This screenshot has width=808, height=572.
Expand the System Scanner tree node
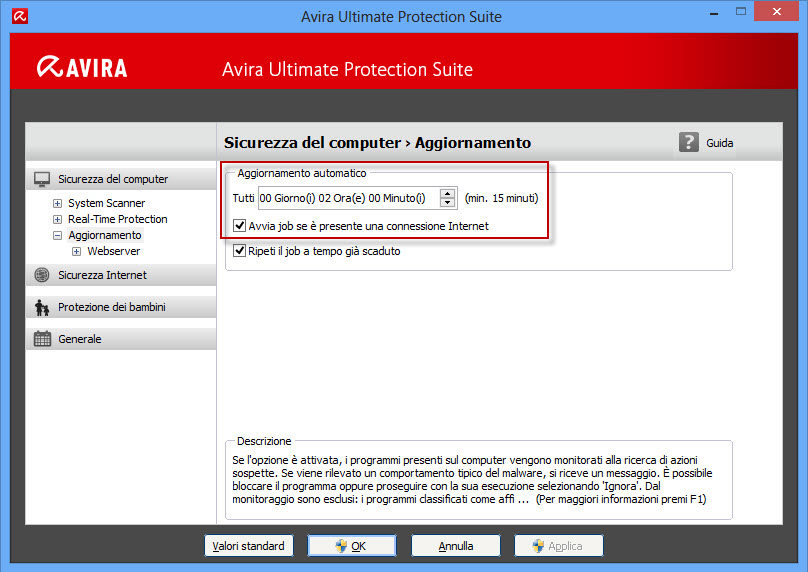tap(57, 204)
